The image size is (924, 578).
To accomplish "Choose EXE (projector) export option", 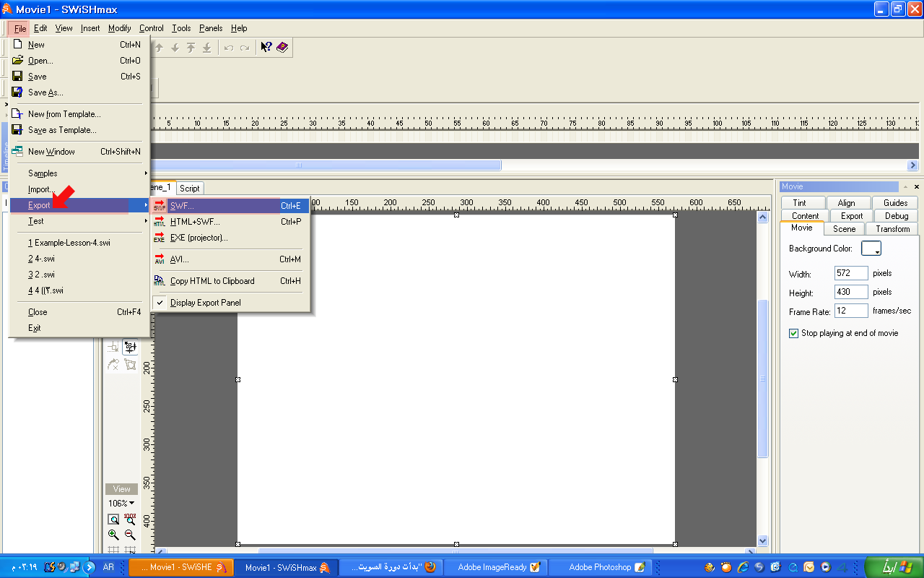I will 199,238.
